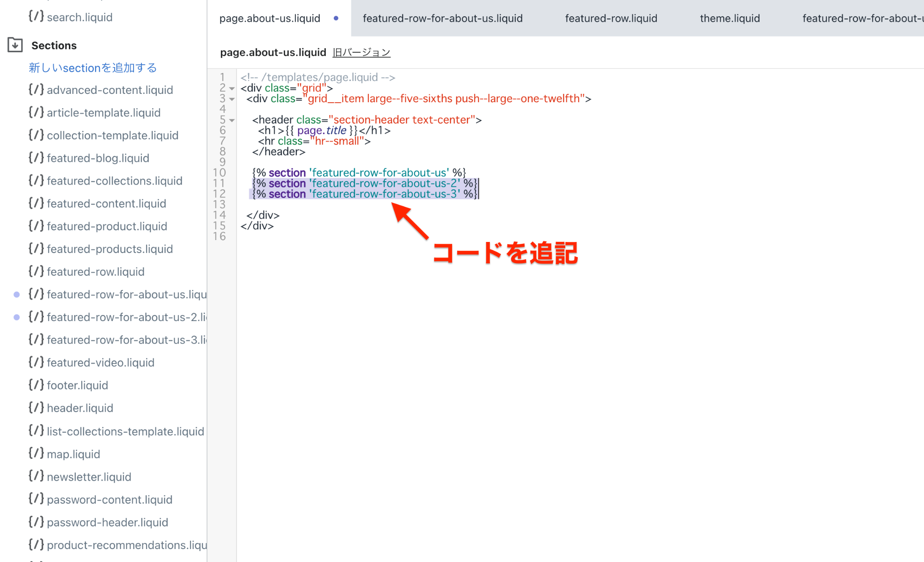Image resolution: width=924 pixels, height=562 pixels.
Task: Open featured-row-for-about-us-3.liquid in sidebar
Action: click(x=126, y=340)
